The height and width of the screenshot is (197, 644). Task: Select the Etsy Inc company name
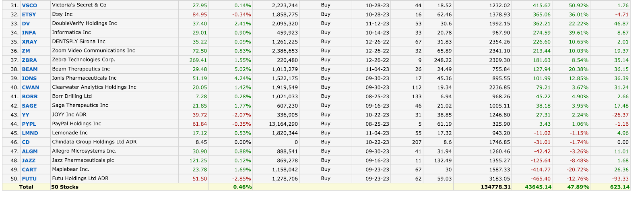point(62,14)
